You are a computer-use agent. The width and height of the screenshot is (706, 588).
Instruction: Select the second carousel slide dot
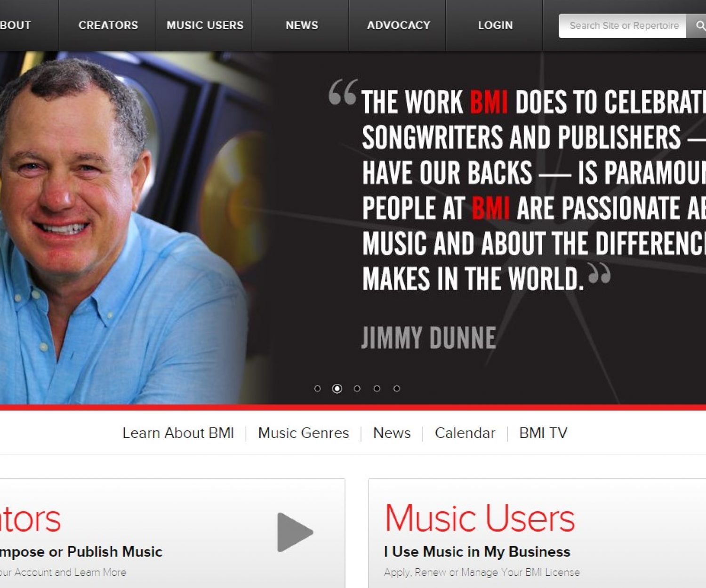point(337,389)
